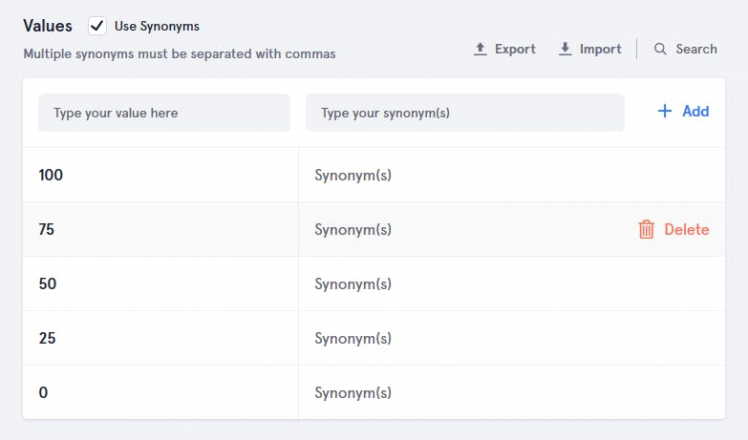Select the 0 value row
This screenshot has height=440, width=748.
pyautogui.click(x=44, y=393)
